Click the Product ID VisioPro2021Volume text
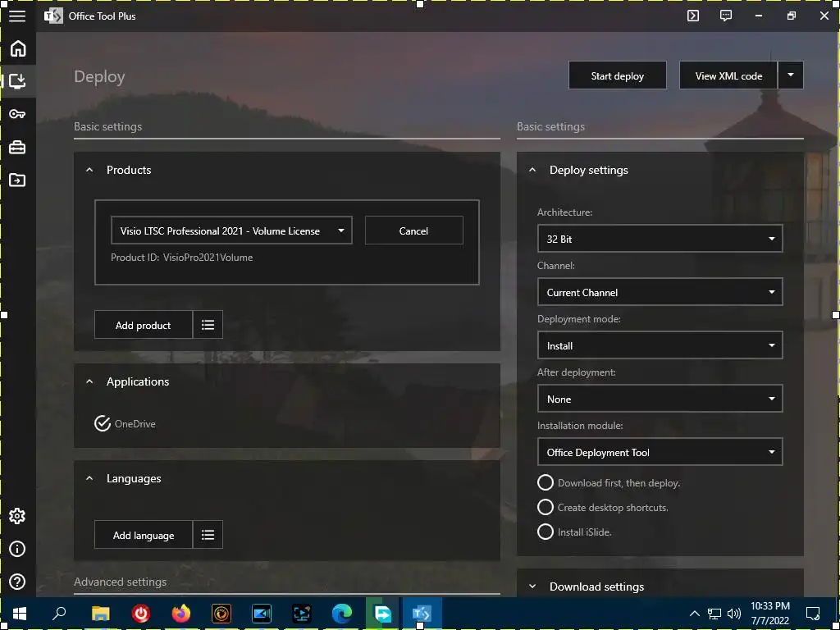Screen dimensions: 840x630 181,257
